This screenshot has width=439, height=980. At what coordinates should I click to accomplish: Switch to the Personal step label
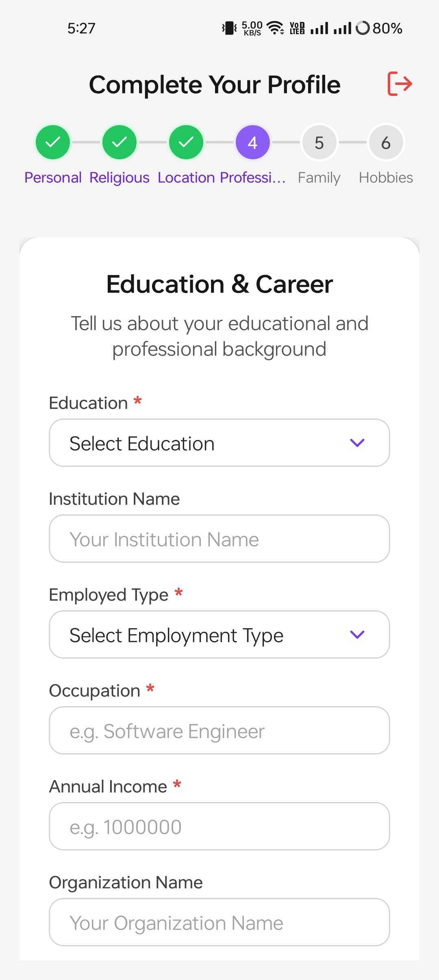click(x=53, y=178)
